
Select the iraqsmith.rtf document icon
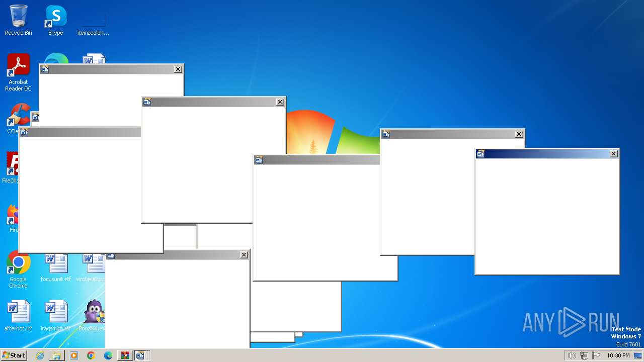point(56,316)
